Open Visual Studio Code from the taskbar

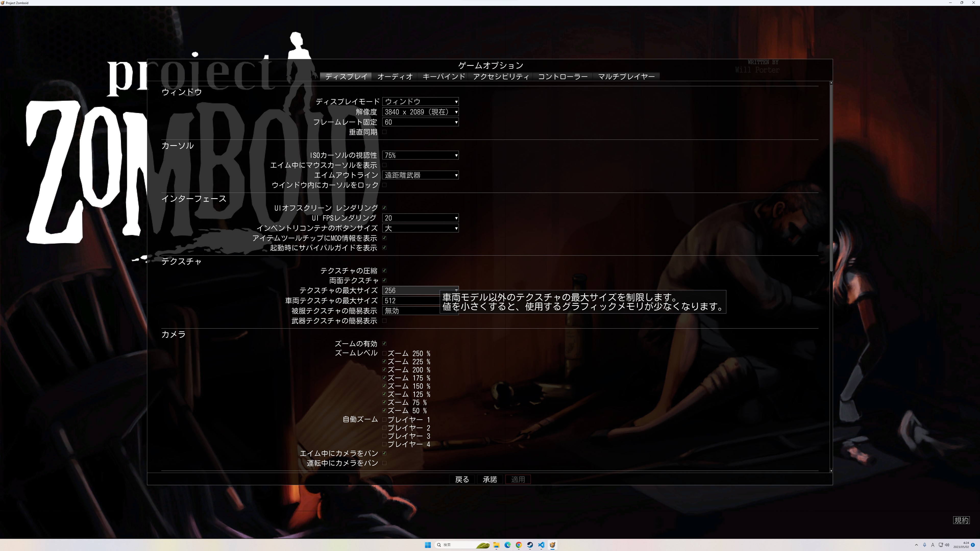click(x=541, y=545)
